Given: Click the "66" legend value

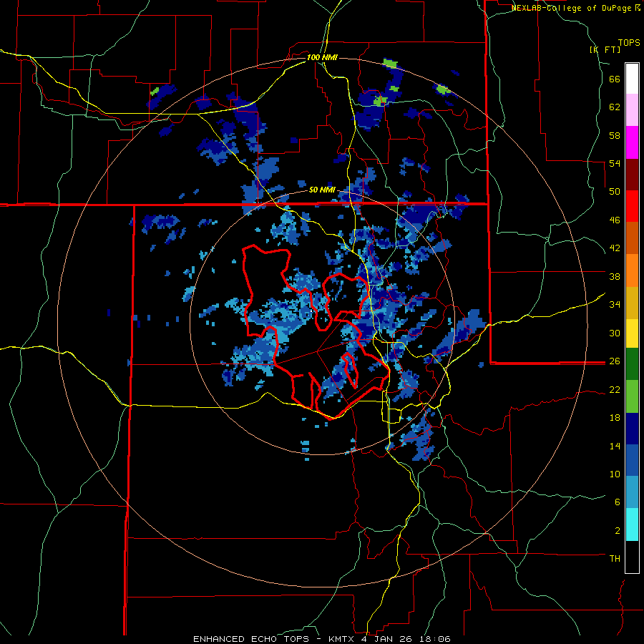Looking at the screenshot, I should 615,79.
